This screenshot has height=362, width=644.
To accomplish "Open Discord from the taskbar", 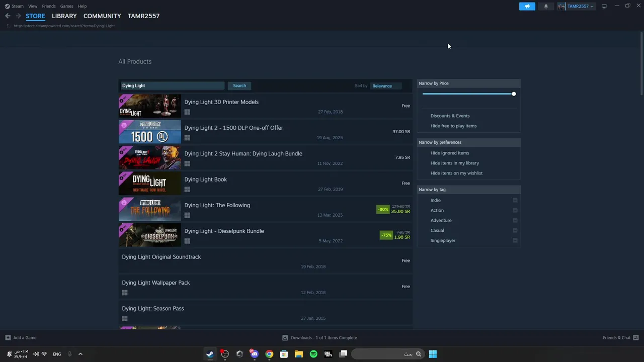I will coord(255,354).
